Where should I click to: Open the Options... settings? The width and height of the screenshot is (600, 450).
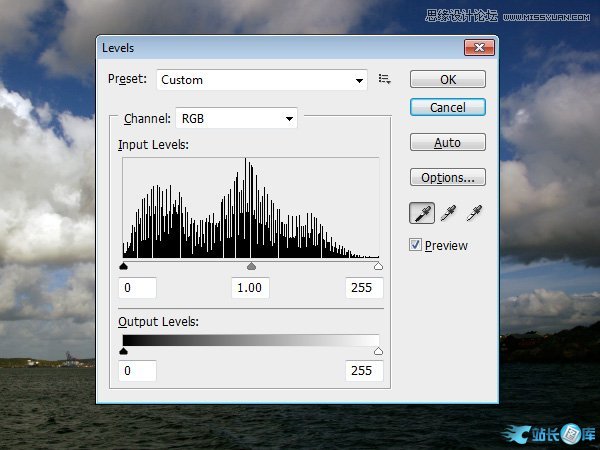tap(447, 177)
